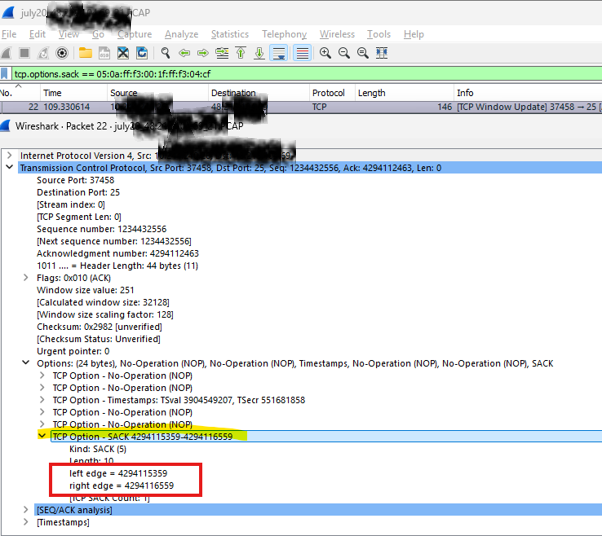
Task: Select the Header Length: 44 bytes row
Action: tap(117, 266)
